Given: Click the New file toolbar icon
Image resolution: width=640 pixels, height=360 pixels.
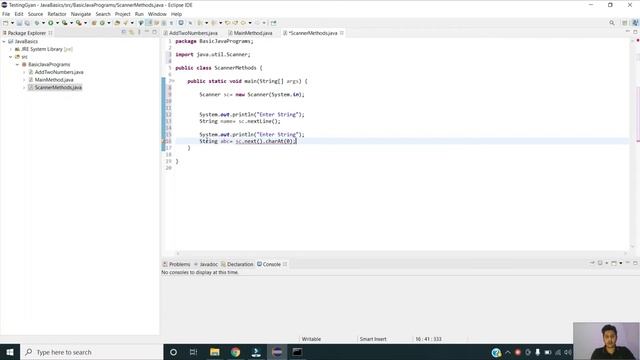Looking at the screenshot, I should tap(6, 23).
